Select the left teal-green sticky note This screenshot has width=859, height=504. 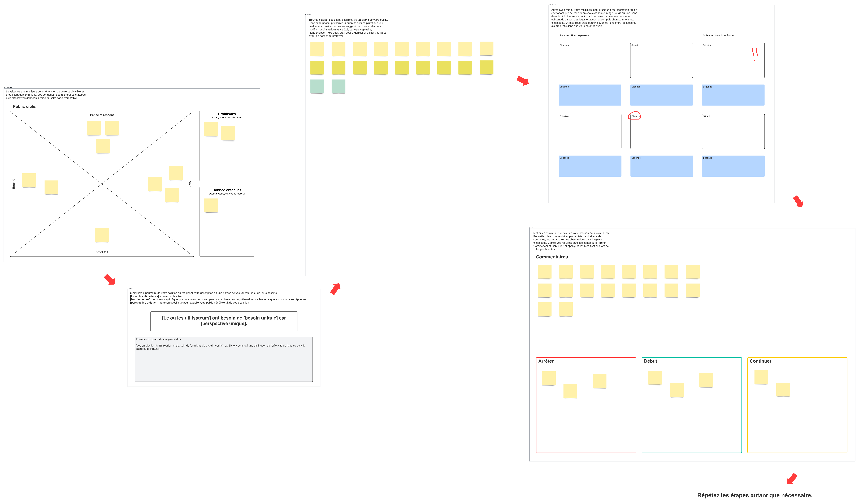pyautogui.click(x=317, y=86)
